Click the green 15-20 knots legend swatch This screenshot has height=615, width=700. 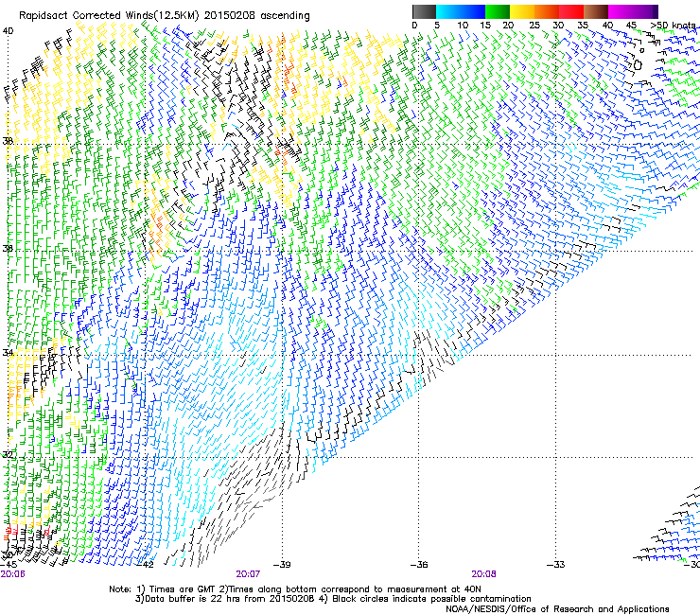[498, 11]
